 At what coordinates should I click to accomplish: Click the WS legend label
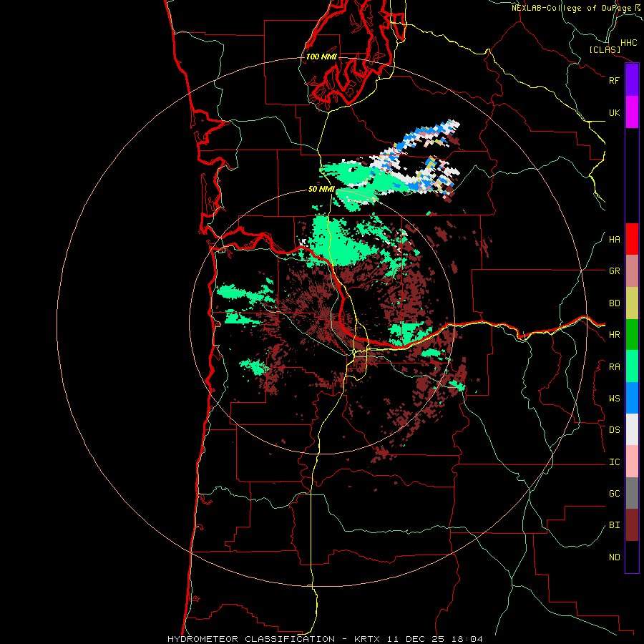(x=614, y=399)
